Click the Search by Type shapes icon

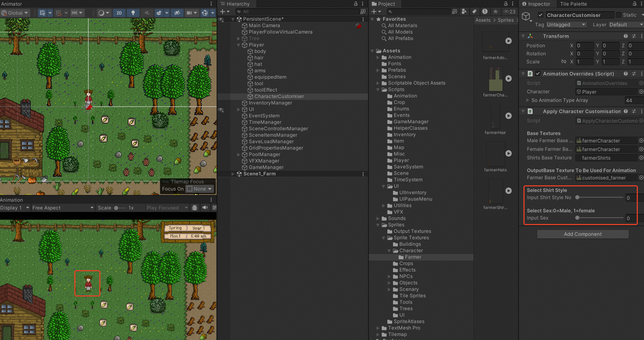click(x=464, y=12)
